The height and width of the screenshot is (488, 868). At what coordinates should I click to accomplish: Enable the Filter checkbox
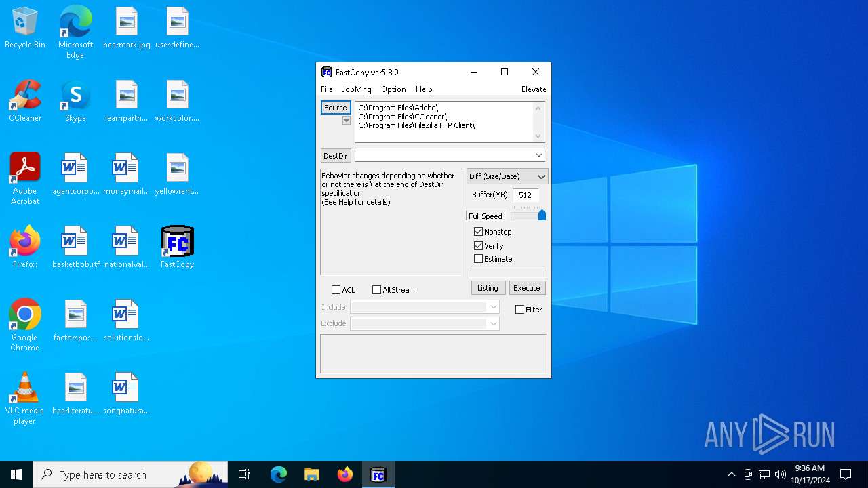pos(520,310)
